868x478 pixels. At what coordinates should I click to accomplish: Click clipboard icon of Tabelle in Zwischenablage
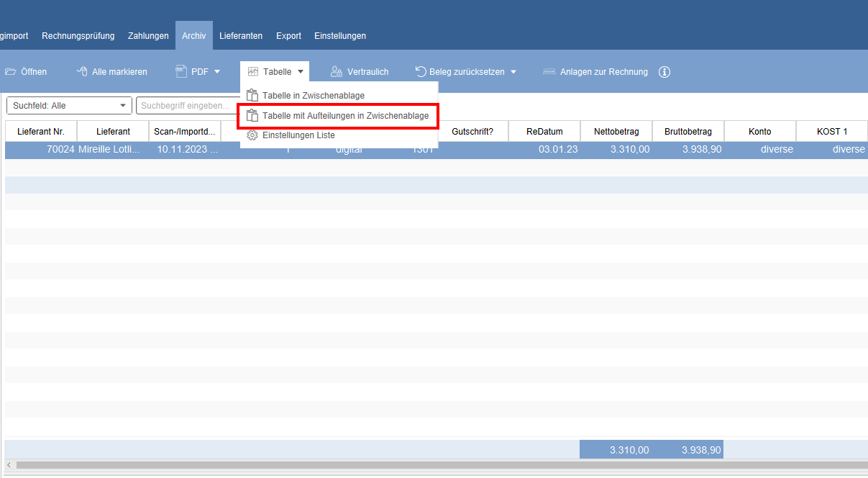tap(252, 95)
